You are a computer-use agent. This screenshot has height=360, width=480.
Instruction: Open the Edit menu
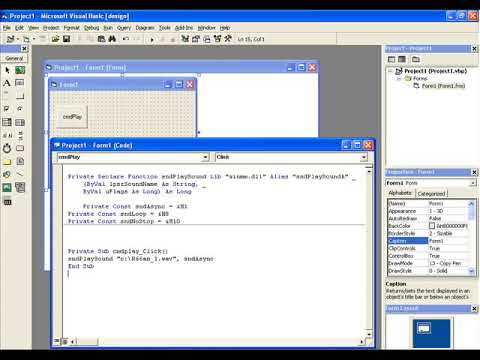click(x=19, y=28)
